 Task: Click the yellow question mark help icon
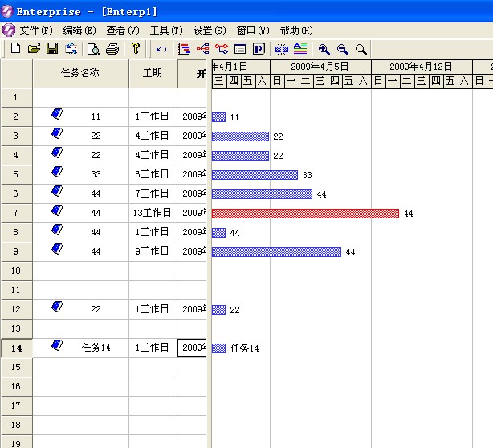coord(136,48)
